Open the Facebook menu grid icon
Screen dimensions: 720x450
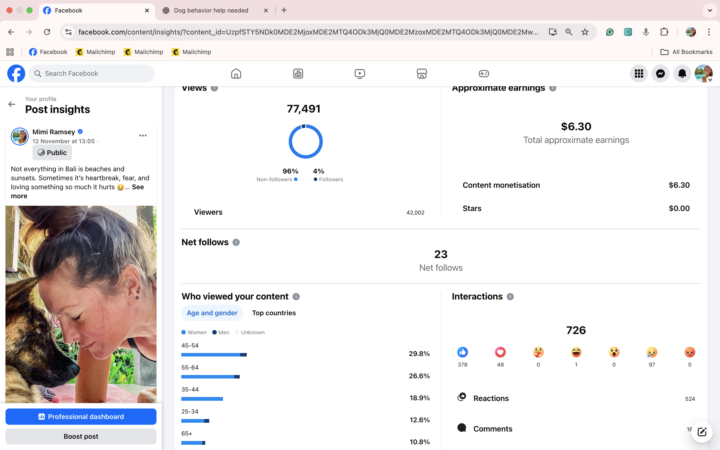coord(639,73)
